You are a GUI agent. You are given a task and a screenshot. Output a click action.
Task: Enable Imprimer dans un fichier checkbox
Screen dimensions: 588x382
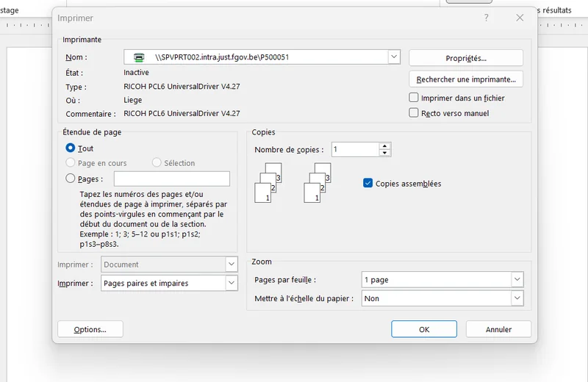click(x=414, y=98)
